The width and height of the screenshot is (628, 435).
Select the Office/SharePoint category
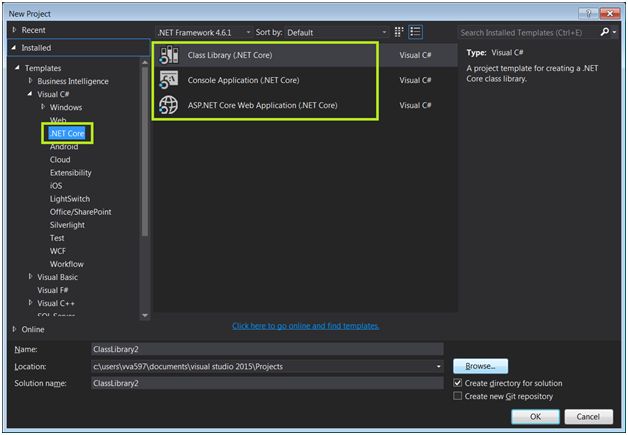click(x=81, y=212)
